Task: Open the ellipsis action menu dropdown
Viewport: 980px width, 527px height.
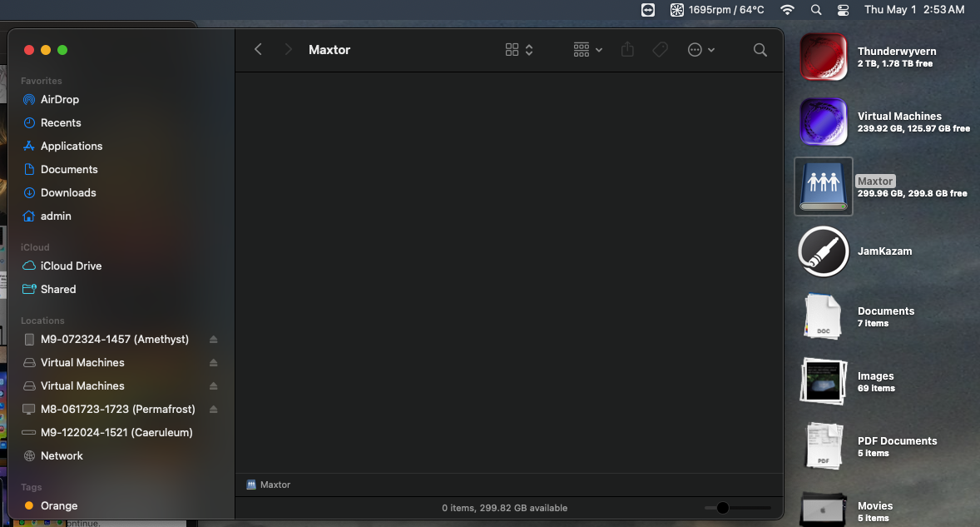Action: click(x=700, y=50)
